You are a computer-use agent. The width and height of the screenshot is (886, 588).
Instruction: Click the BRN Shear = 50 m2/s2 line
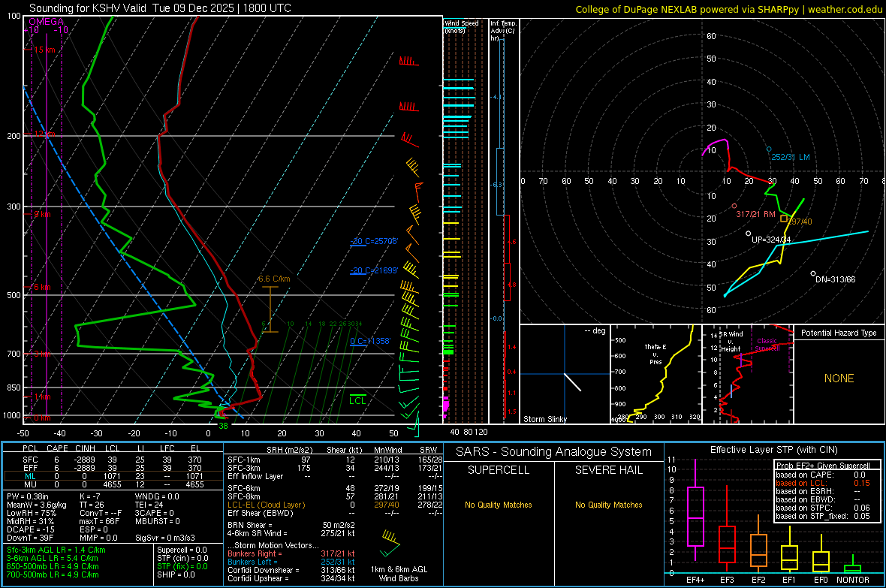[x=291, y=525]
